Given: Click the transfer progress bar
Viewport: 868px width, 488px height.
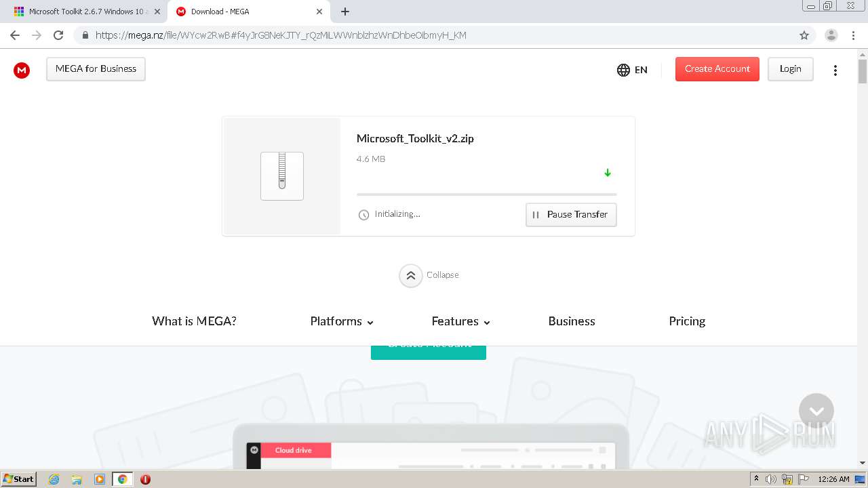Looking at the screenshot, I should pyautogui.click(x=487, y=195).
